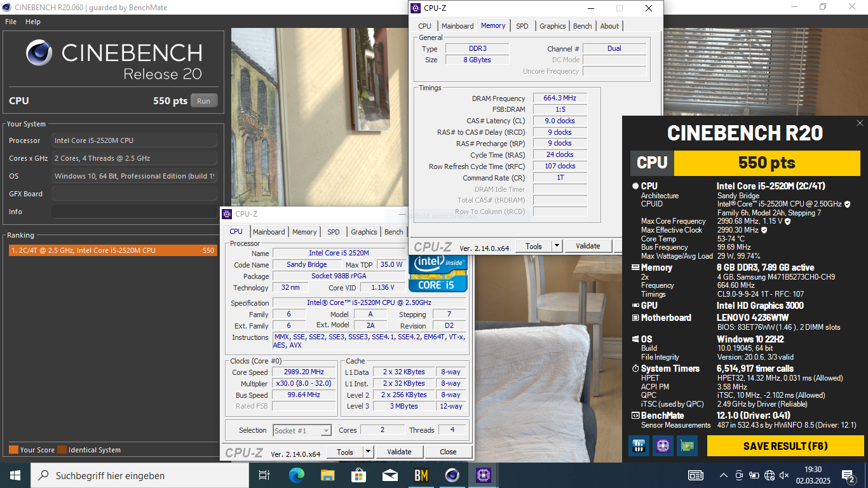Screen dimensions: 868x488
Task: Click the Meet Now tray icon
Action: pyautogui.click(x=739, y=475)
